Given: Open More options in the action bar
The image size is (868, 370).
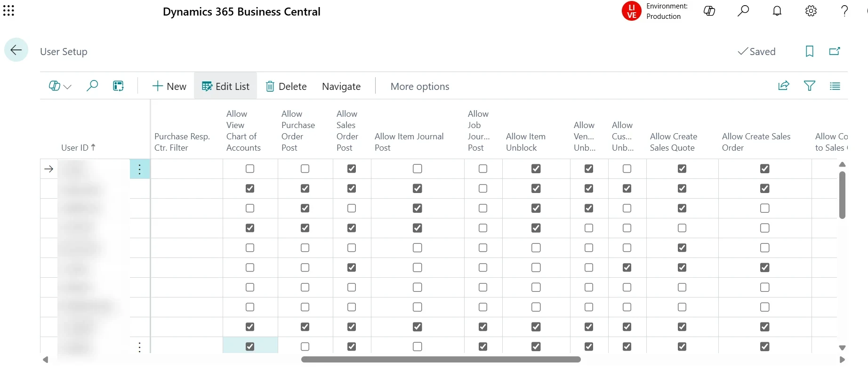Looking at the screenshot, I should tap(420, 86).
